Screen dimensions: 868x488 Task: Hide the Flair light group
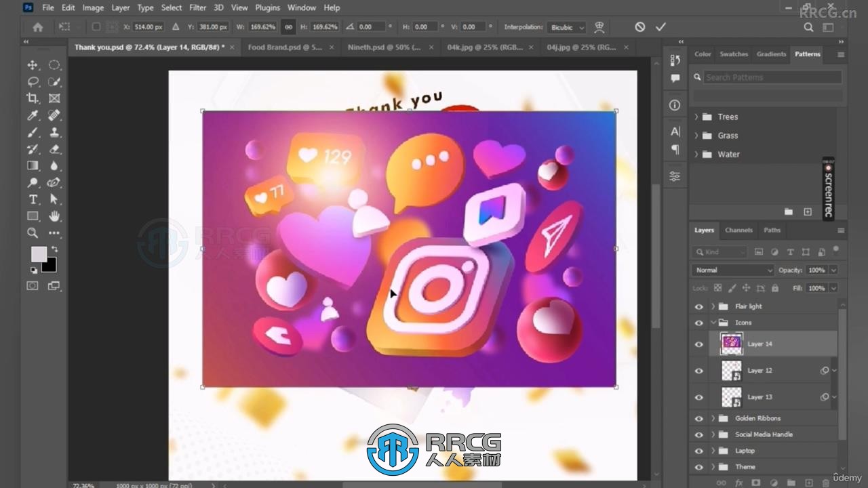[x=699, y=306]
